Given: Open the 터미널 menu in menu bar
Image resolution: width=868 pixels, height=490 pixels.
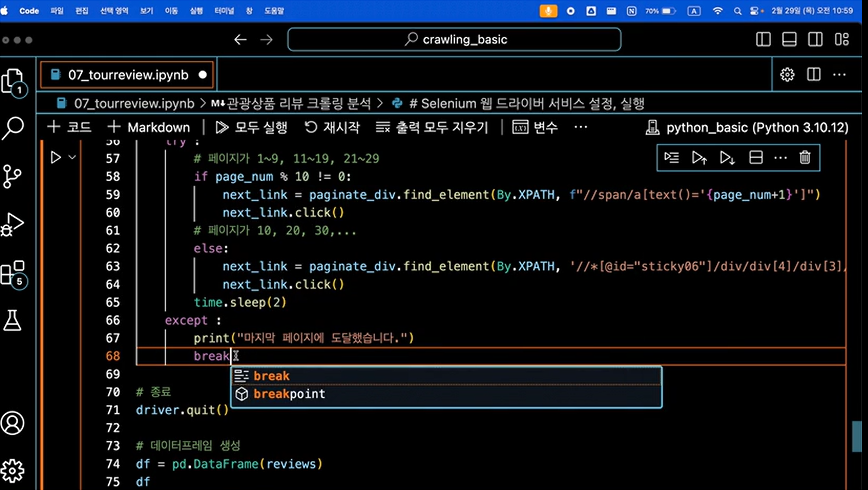Looking at the screenshot, I should [x=224, y=11].
